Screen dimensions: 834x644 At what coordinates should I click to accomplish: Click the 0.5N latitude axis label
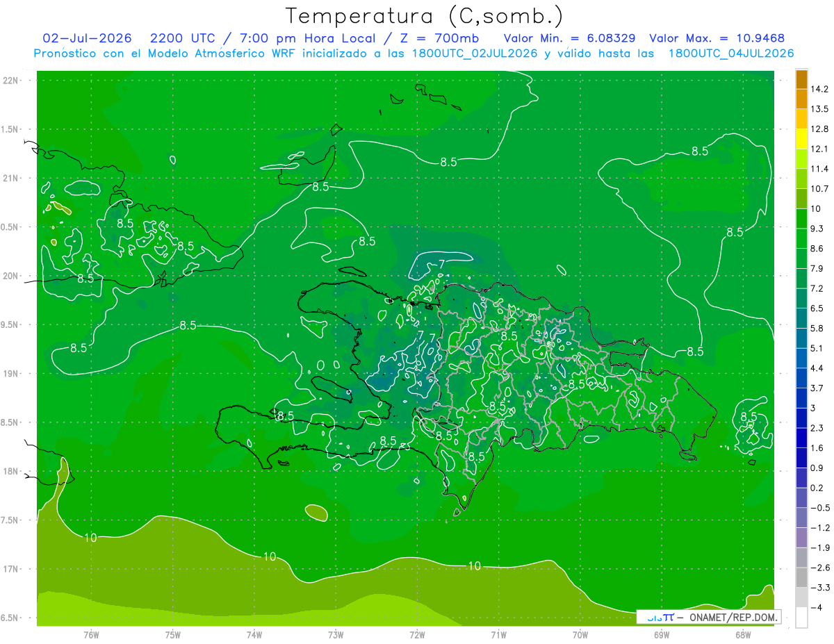(x=10, y=227)
